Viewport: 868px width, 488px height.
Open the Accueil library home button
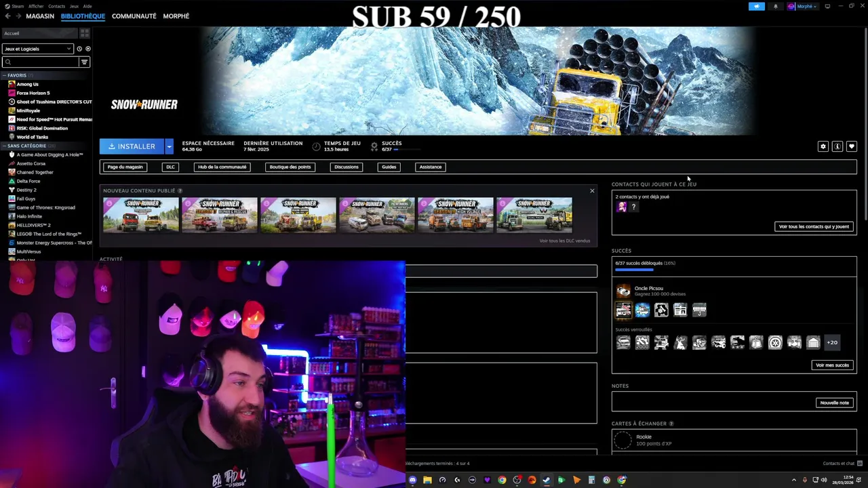(40, 33)
